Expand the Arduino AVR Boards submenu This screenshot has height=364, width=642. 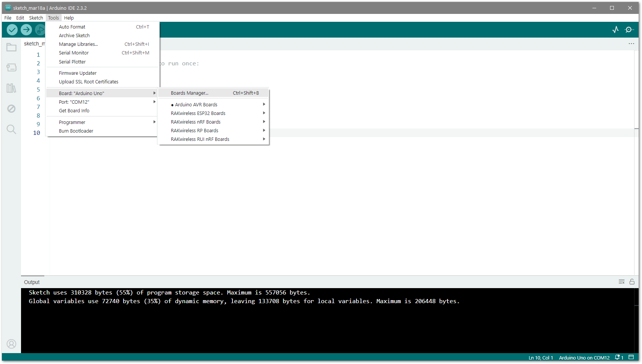click(x=213, y=105)
